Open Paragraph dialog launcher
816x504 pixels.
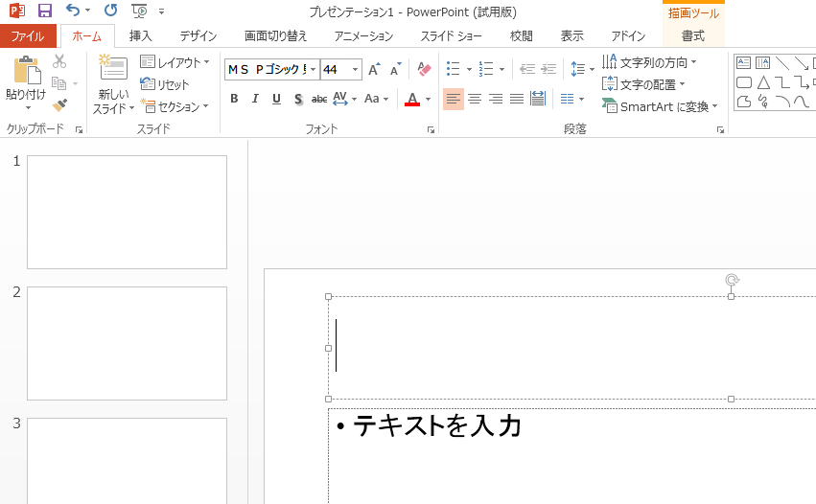coord(720,130)
